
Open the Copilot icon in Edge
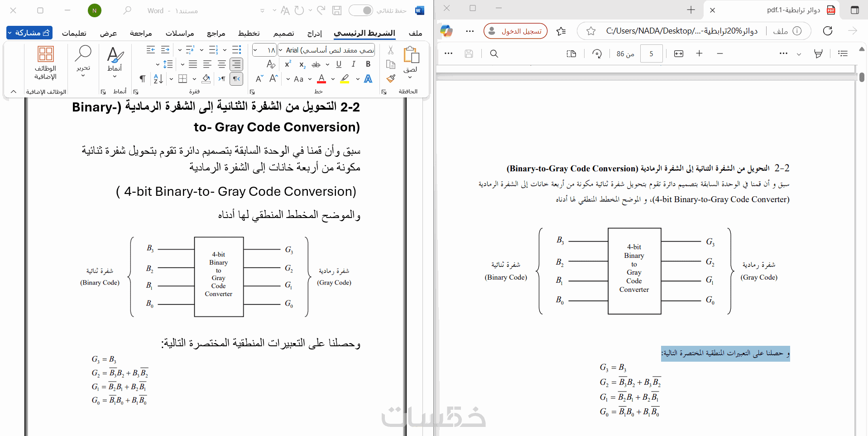tap(446, 30)
